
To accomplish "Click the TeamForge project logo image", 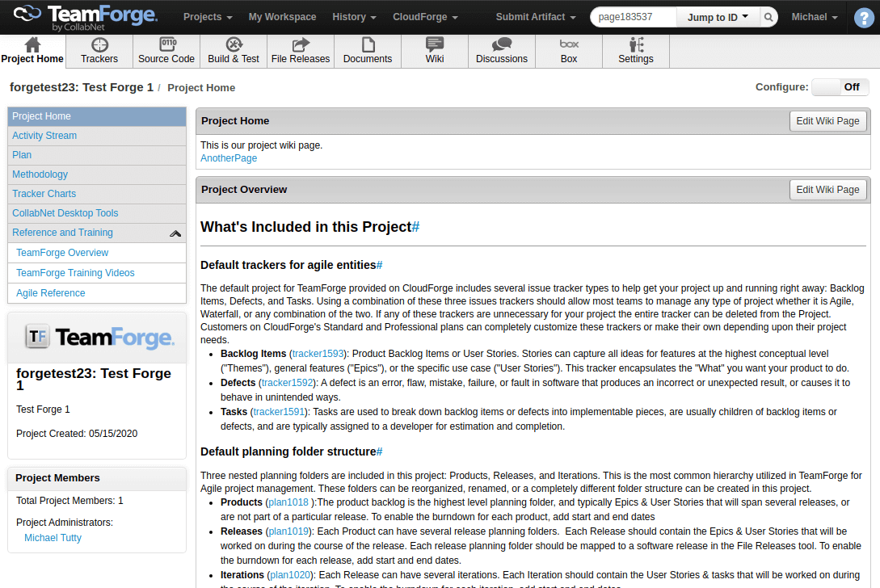I will [99, 338].
